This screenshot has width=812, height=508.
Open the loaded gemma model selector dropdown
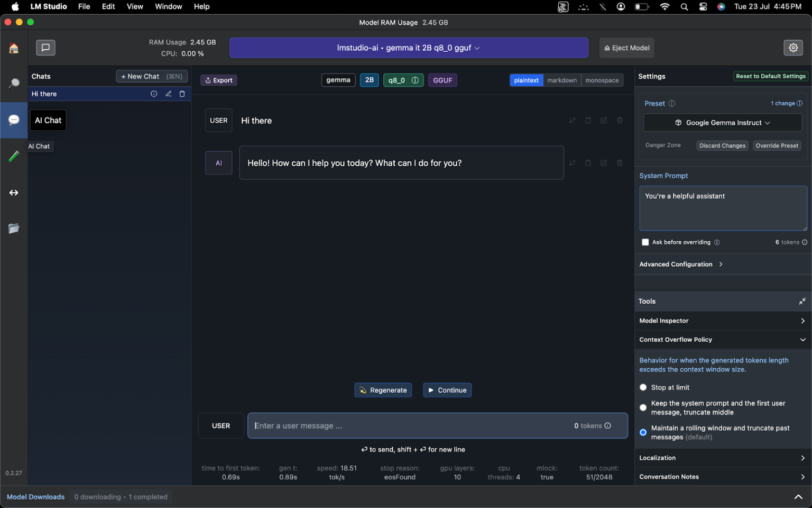409,48
